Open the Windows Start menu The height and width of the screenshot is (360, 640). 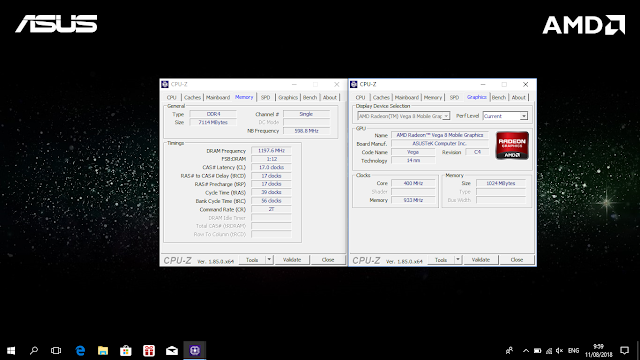(11, 350)
